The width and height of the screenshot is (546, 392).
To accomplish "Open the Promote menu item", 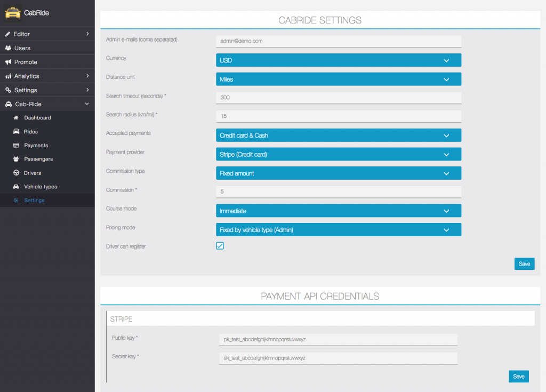I will [26, 62].
